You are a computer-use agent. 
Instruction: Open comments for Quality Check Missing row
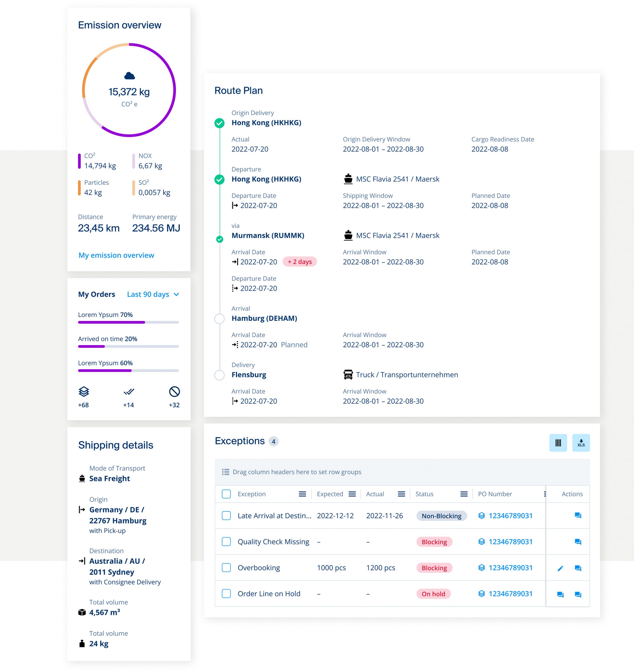pos(578,542)
